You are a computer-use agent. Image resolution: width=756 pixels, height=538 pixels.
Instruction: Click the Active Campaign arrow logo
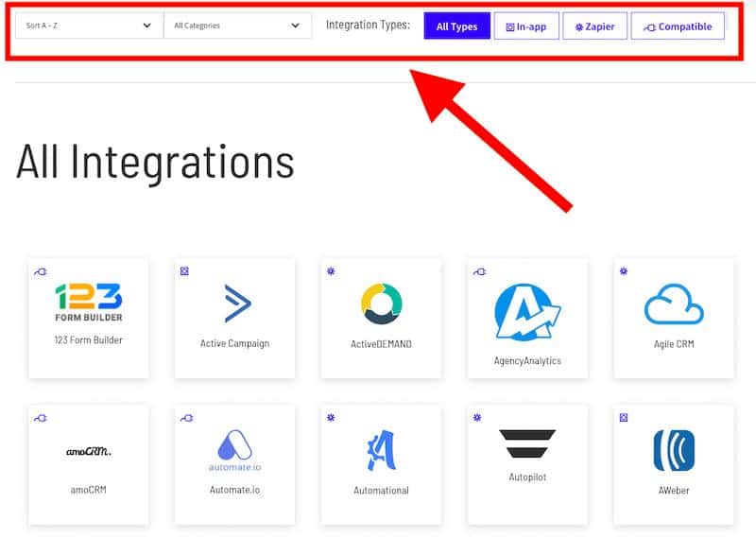click(x=237, y=304)
